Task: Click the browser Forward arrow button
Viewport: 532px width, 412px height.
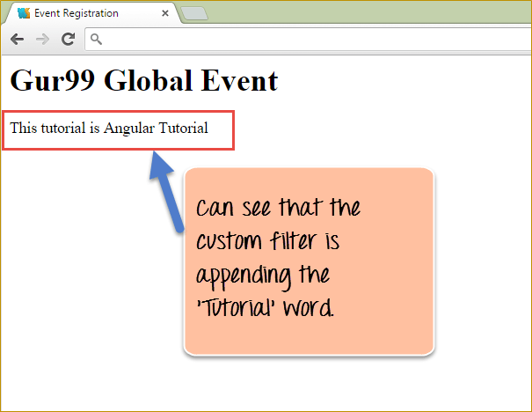Action: point(42,40)
